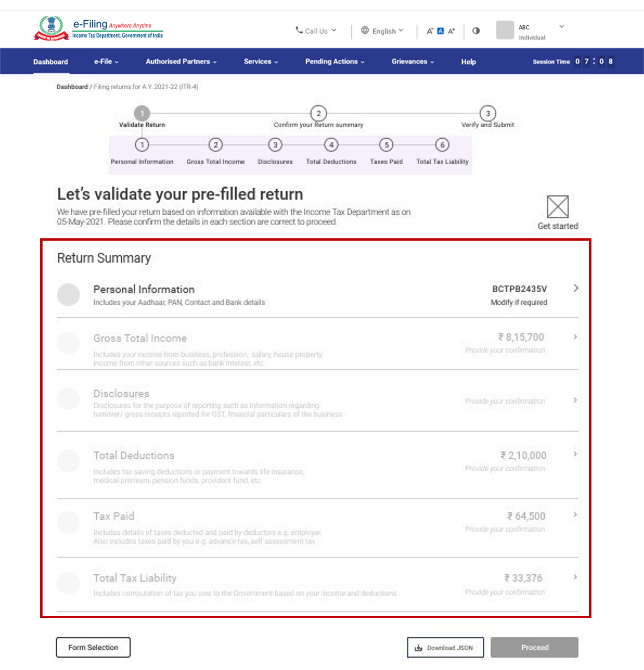644x670 pixels.
Task: Click the Form Selection button
Action: click(93, 647)
